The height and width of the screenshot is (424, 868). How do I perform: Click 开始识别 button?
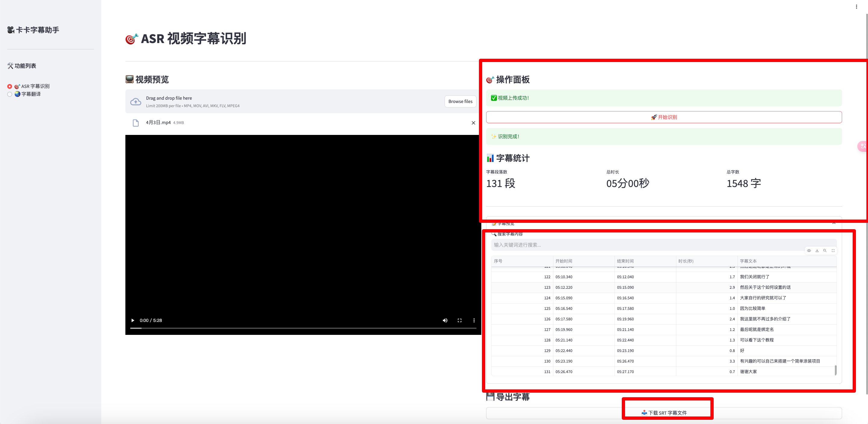point(663,117)
